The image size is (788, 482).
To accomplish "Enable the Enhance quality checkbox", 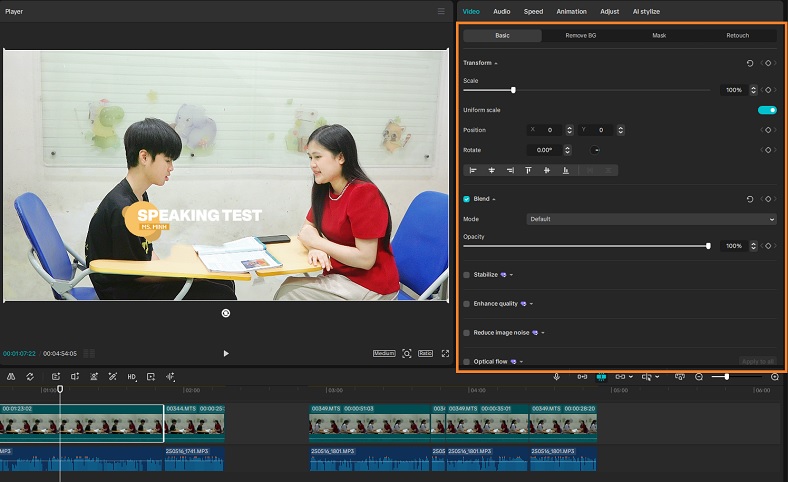I will (x=466, y=304).
